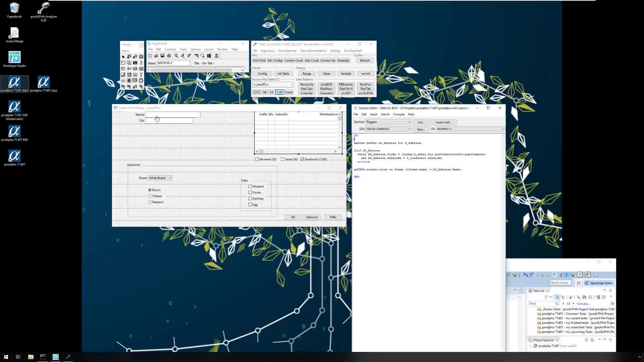Viewport: 644px width, 362px height.
Task: Click the Activate... link in Task List
Action: pyautogui.click(x=583, y=304)
